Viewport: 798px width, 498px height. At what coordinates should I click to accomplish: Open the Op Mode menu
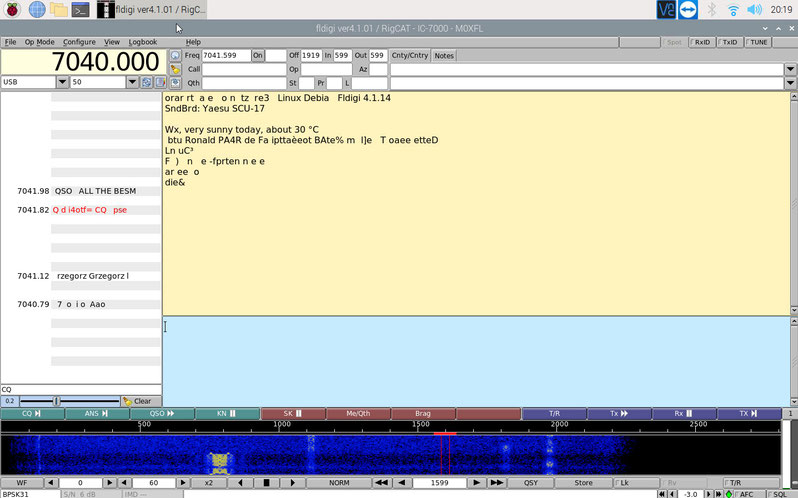[x=39, y=42]
